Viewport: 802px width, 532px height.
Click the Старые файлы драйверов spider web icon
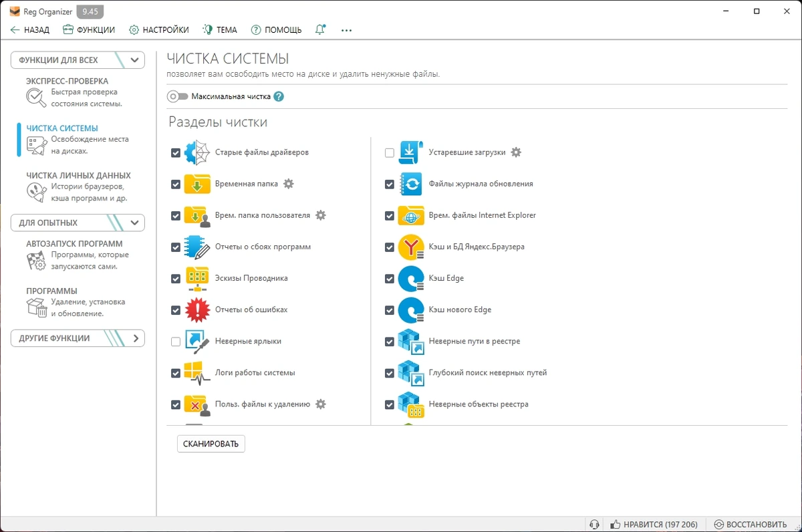click(197, 152)
